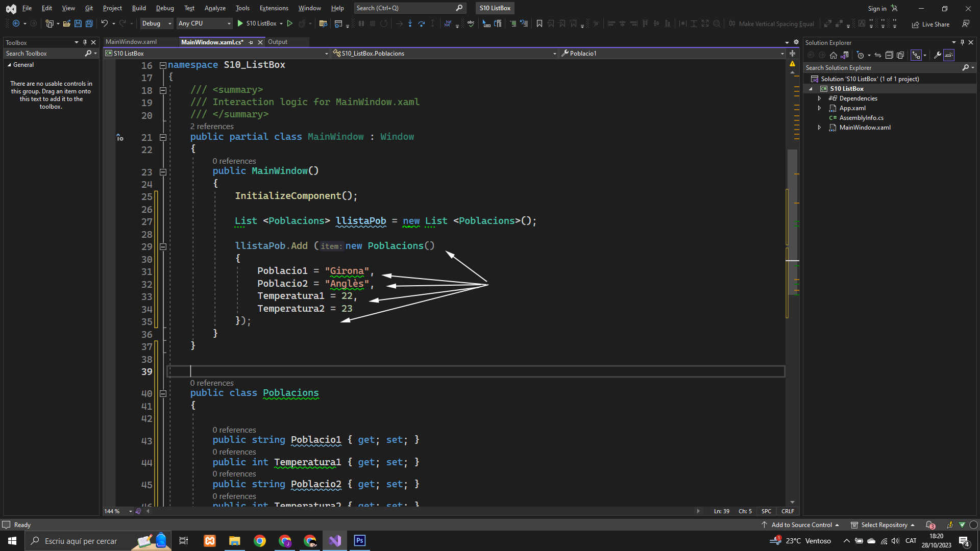Toggle nested file view in Solution Explorer
The image size is (980, 551).
917,55
